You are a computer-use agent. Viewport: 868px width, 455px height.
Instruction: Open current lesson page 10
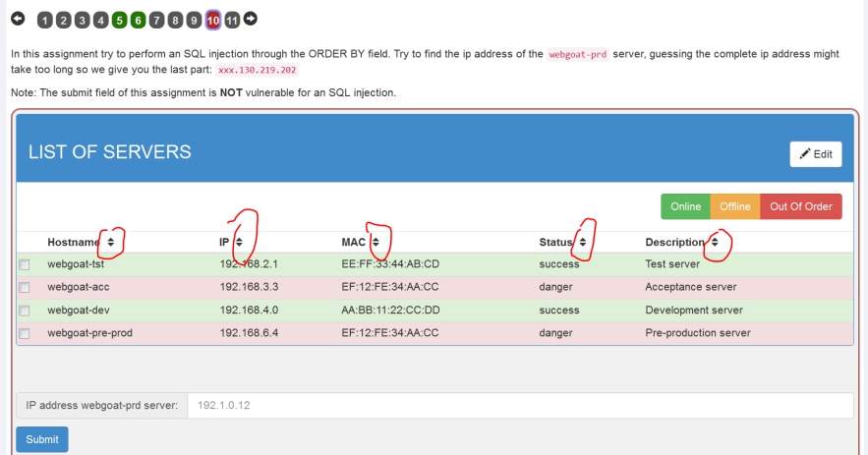(x=213, y=21)
